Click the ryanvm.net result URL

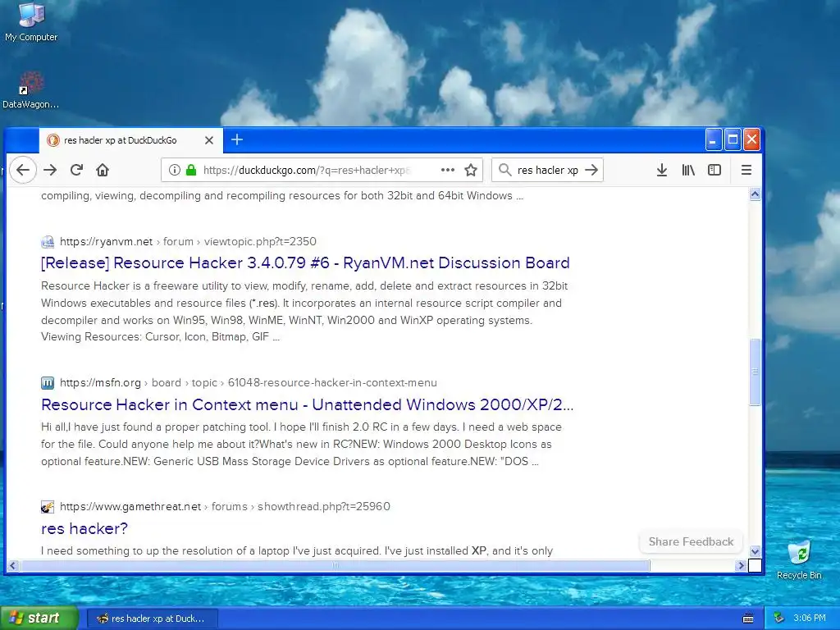188,242
